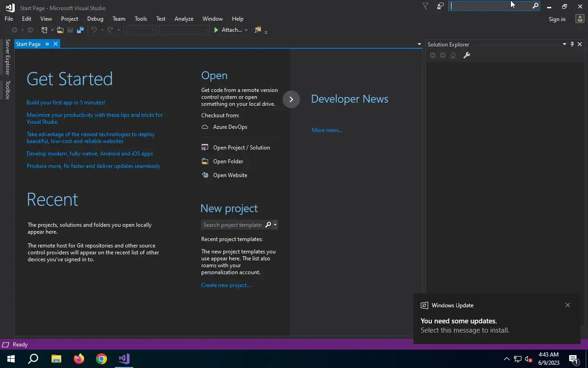588x368 pixels.
Task: Click the Solution Explorer Back arrow
Action: (432, 55)
